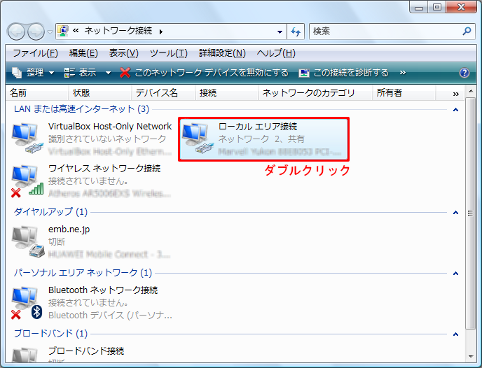This screenshot has height=368, width=482.
Task: Sort by the 状態 column header
Action: 100,93
